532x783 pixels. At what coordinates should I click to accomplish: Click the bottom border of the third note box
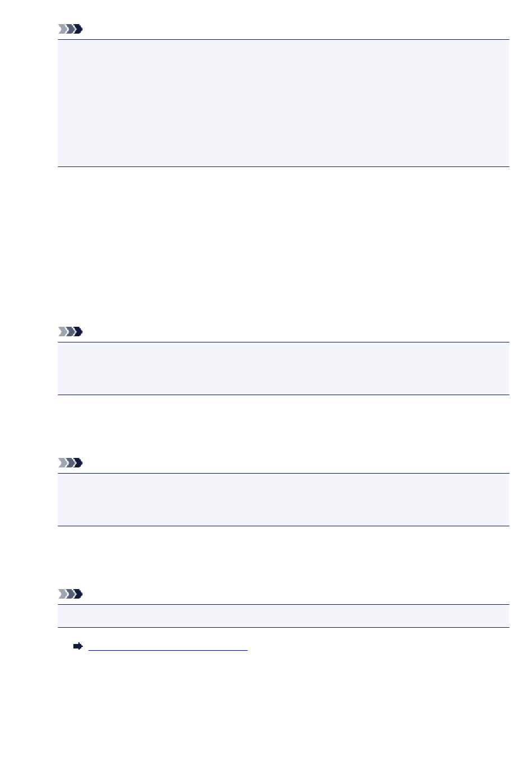[x=283, y=526]
